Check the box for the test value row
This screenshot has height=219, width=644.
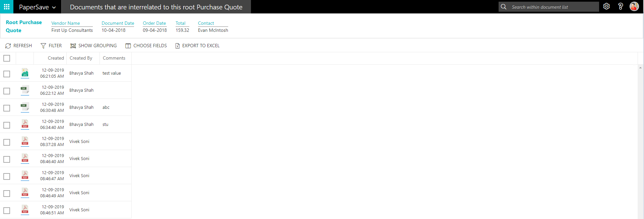tap(7, 74)
